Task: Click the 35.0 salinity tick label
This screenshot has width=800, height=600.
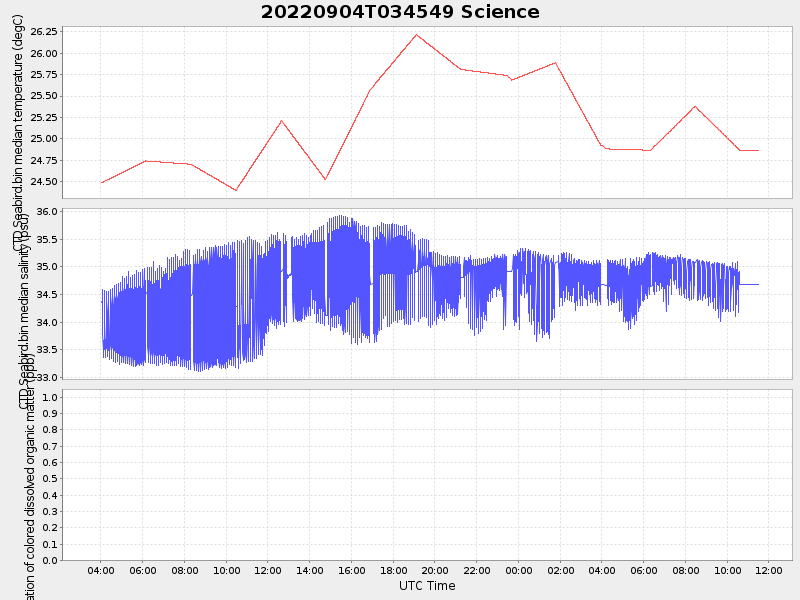Action: [47, 267]
